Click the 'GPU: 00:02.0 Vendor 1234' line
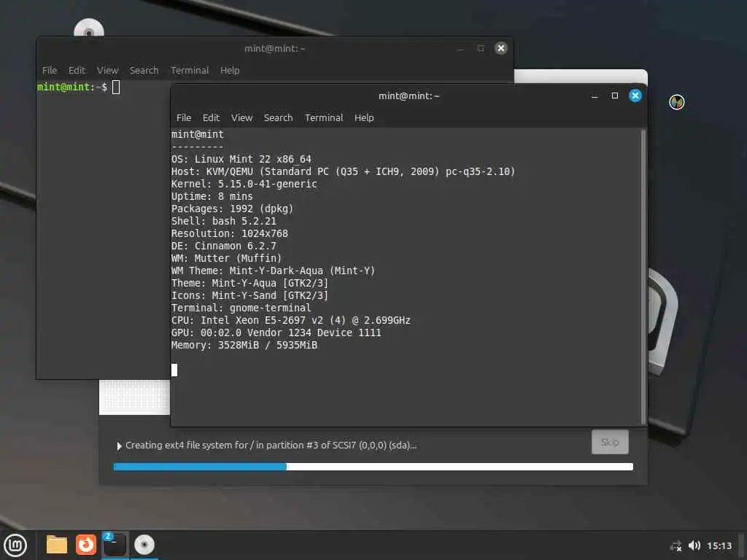The width and height of the screenshot is (747, 560). click(x=276, y=332)
